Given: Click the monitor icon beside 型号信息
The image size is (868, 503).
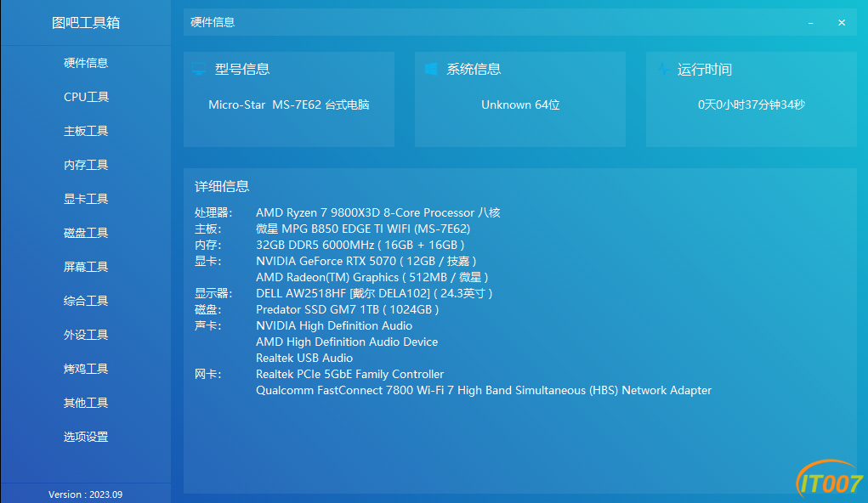Looking at the screenshot, I should coord(199,69).
